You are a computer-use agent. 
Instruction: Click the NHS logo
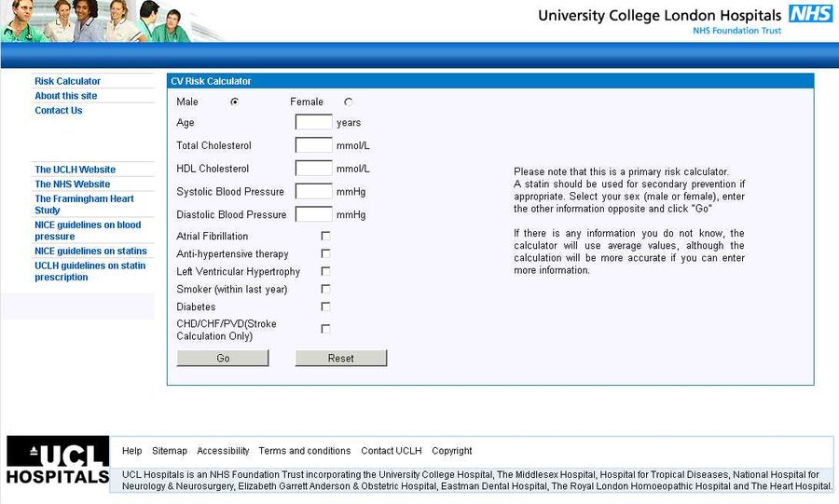click(811, 13)
